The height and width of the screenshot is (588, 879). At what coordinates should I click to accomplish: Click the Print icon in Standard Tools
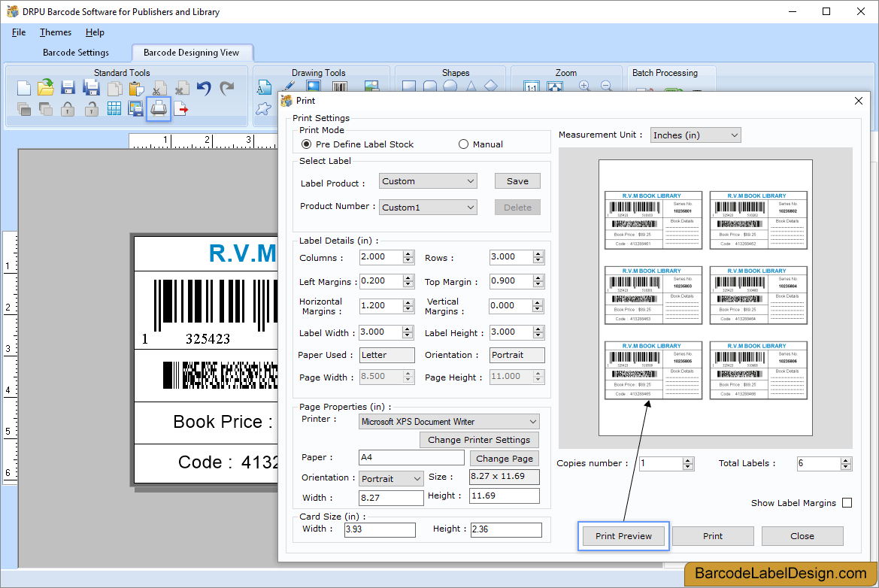click(x=159, y=108)
